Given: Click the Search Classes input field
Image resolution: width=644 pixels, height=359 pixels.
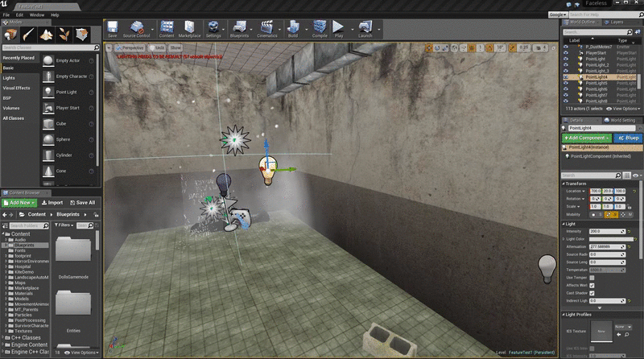Looking at the screenshot, I should tap(51, 47).
